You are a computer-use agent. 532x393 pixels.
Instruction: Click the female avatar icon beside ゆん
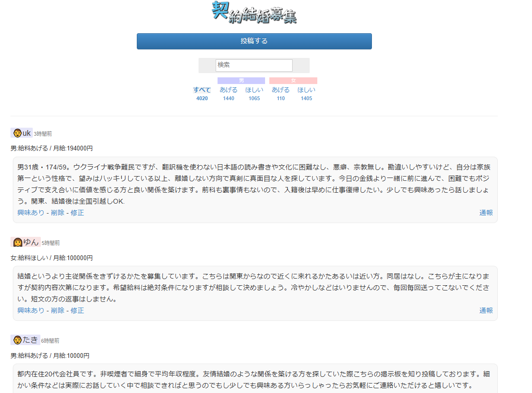point(18,243)
